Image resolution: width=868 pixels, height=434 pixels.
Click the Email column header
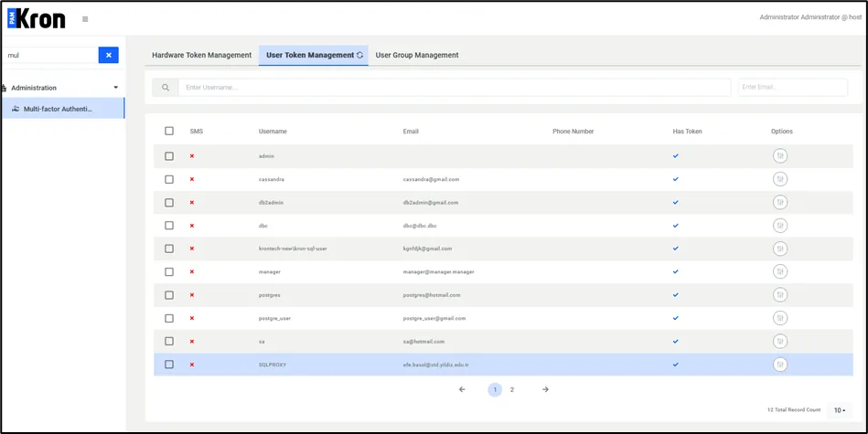coord(411,132)
